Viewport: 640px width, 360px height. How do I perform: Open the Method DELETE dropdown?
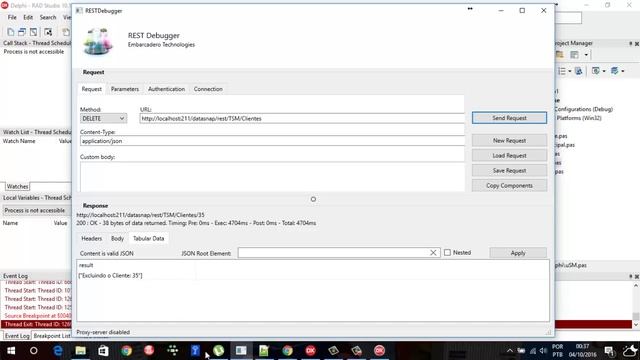click(103, 118)
